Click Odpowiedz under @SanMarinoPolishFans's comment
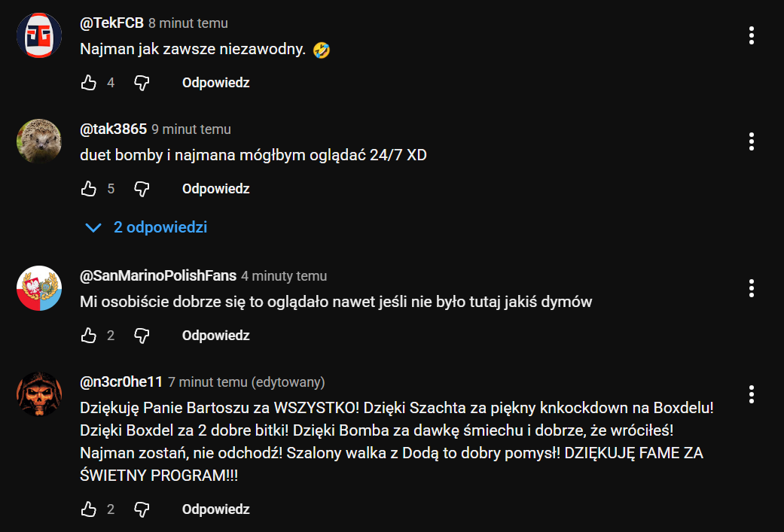The width and height of the screenshot is (784, 532). (x=215, y=335)
